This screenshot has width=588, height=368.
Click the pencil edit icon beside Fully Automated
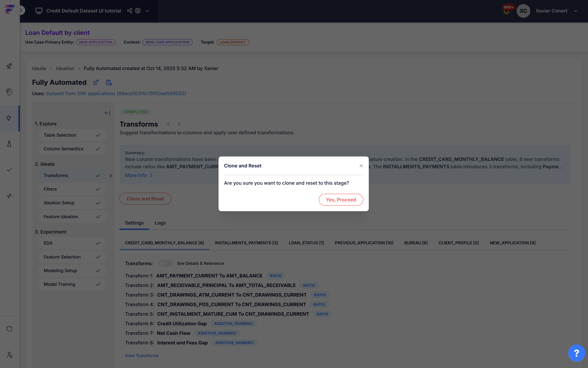tap(96, 83)
